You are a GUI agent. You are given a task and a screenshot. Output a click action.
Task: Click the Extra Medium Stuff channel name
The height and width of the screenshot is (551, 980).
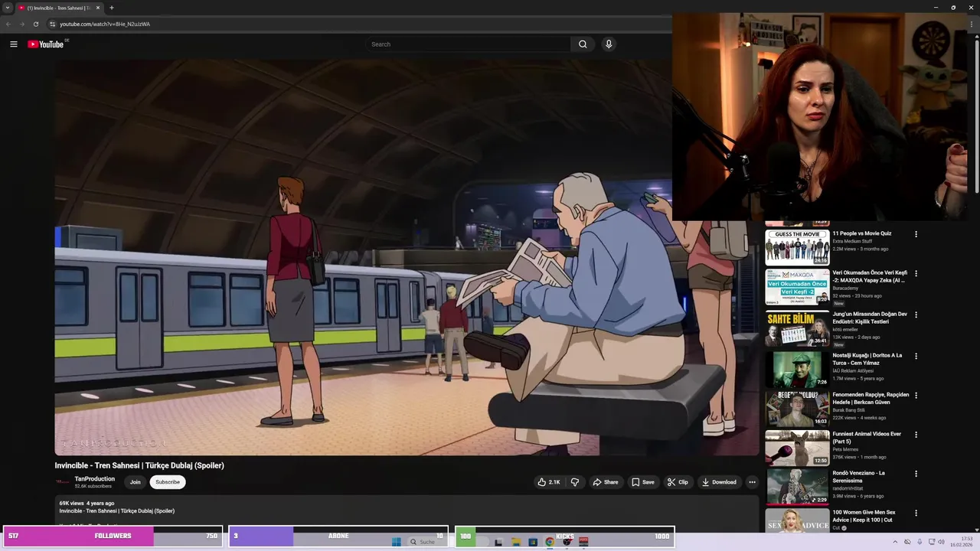point(852,241)
